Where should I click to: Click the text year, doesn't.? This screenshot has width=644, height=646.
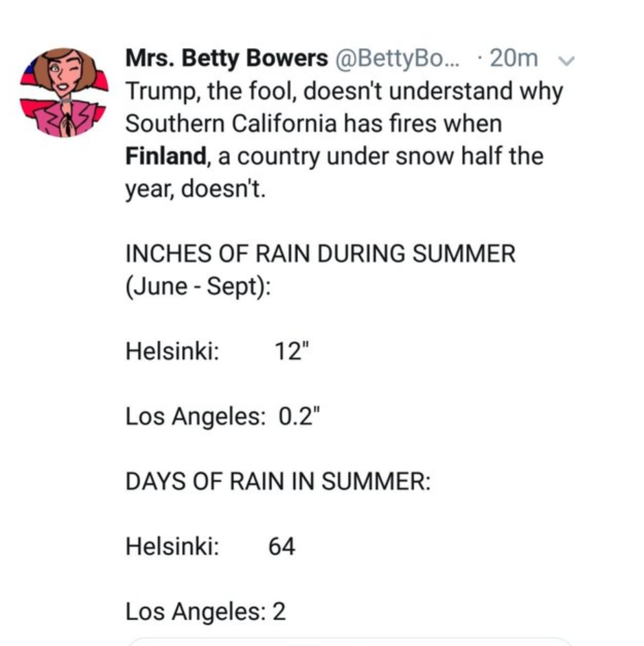pyautogui.click(x=196, y=189)
